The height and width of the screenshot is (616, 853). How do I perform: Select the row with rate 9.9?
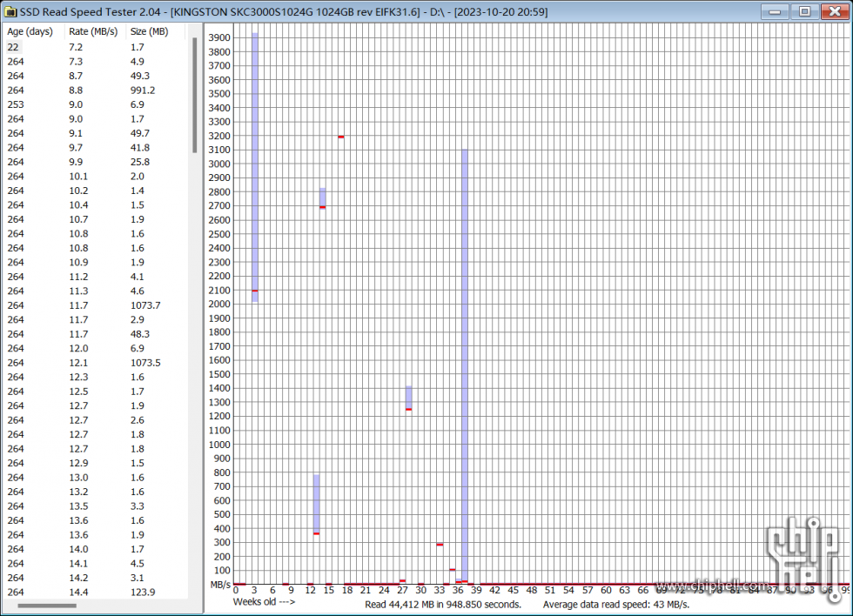click(95, 162)
